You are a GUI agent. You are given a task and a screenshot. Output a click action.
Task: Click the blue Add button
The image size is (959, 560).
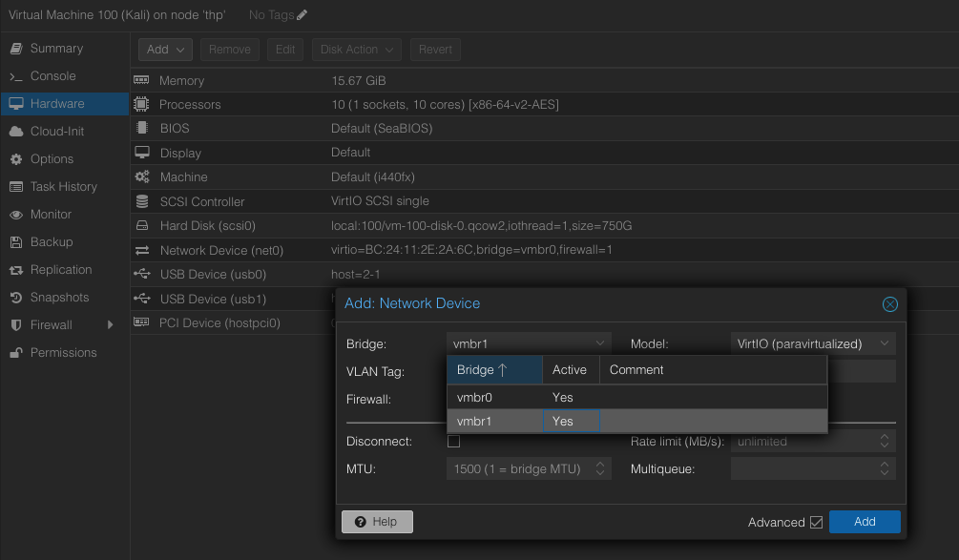point(865,522)
